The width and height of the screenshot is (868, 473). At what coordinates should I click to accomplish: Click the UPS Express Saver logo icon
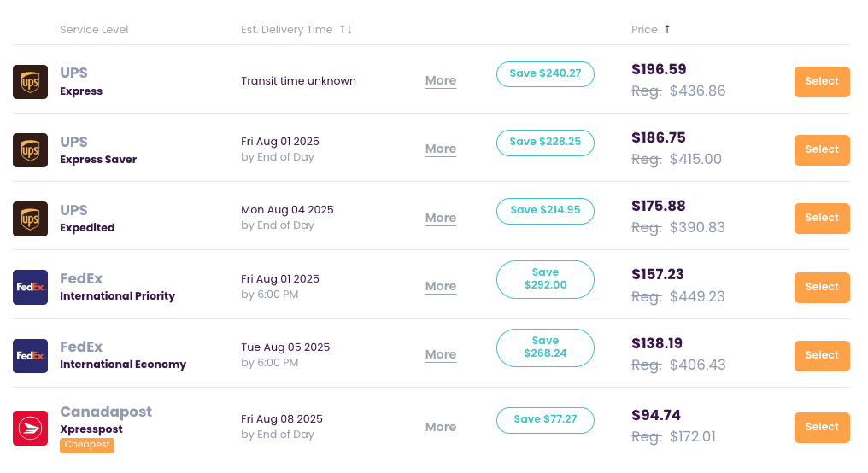tap(30, 150)
